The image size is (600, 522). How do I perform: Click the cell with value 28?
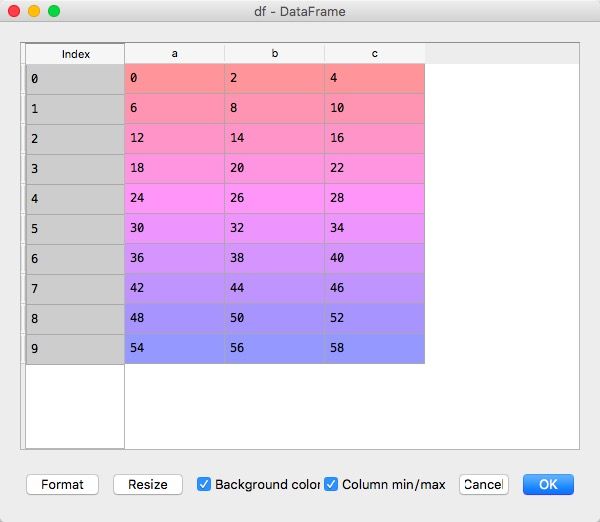(x=375, y=198)
